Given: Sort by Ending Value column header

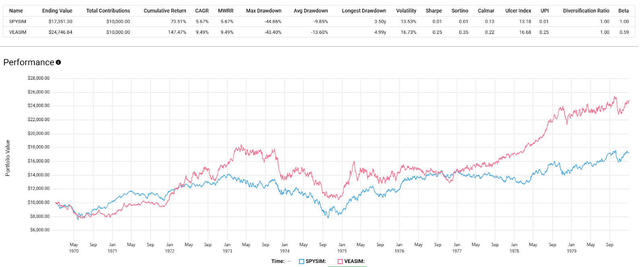Looking at the screenshot, I should (57, 11).
